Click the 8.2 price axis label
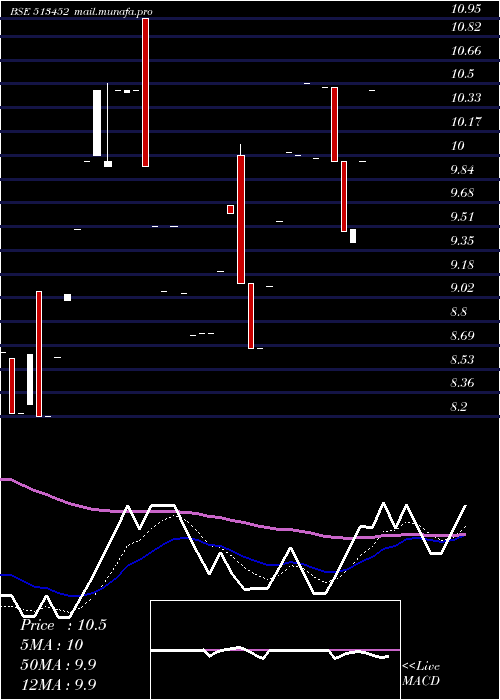500x700 pixels. click(x=459, y=407)
